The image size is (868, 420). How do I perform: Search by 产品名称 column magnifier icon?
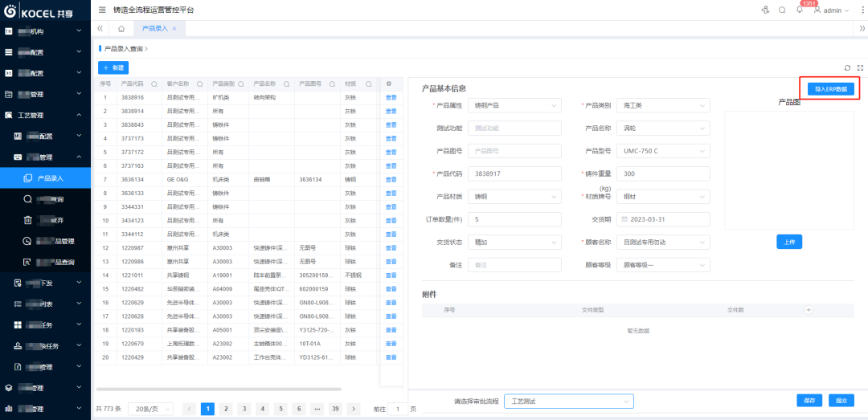click(x=286, y=84)
